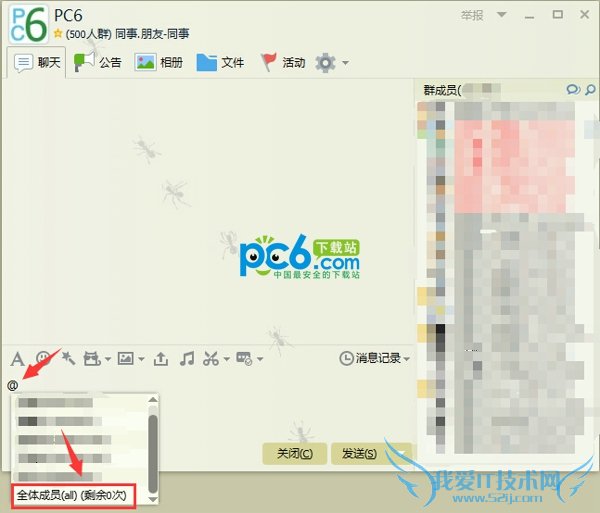The height and width of the screenshot is (513, 600).
Task: Expand the dropdown beside the settings gear
Action: 345,63
